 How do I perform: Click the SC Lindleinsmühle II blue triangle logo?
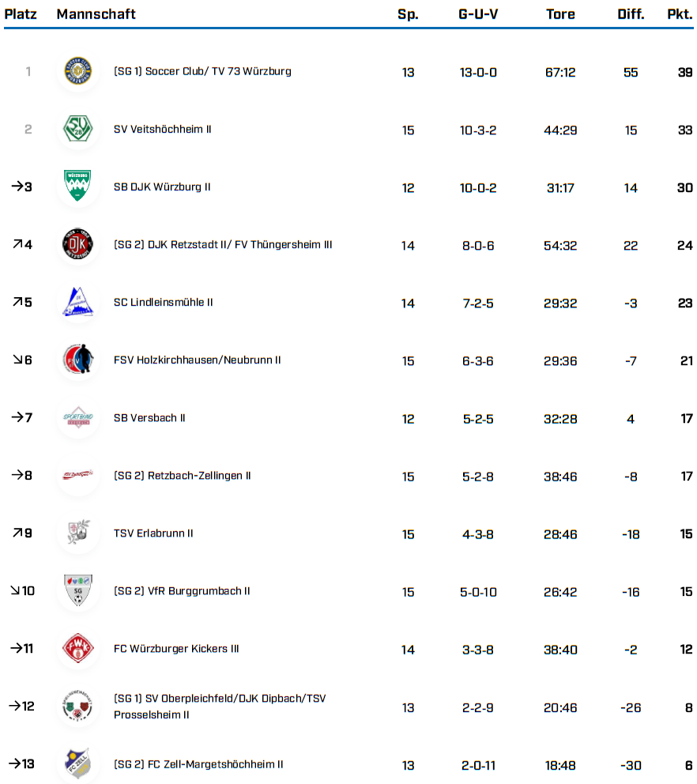pyautogui.click(x=78, y=302)
